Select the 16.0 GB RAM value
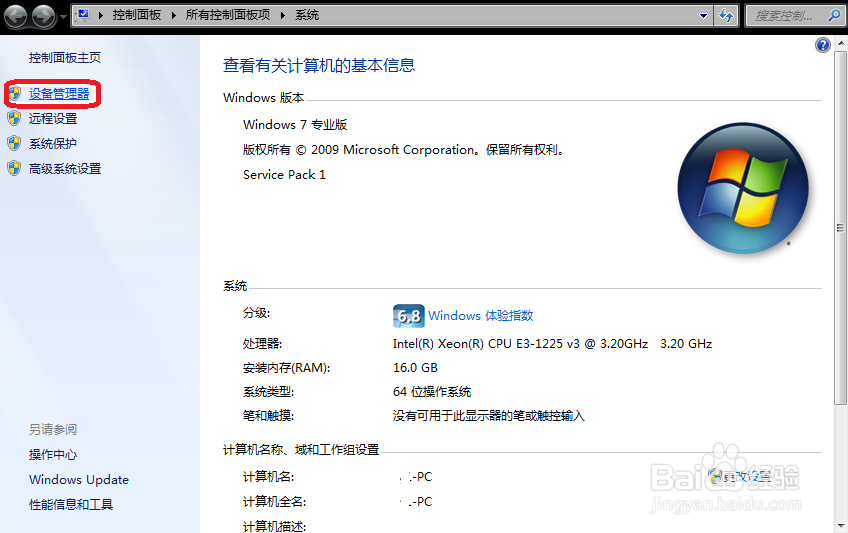This screenshot has height=533, width=848. (x=415, y=368)
